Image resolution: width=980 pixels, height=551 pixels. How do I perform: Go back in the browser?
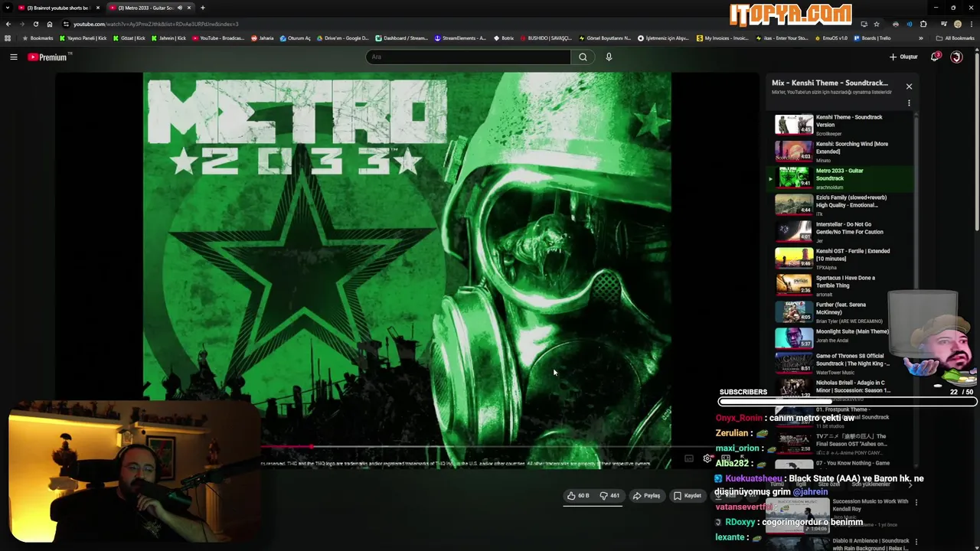click(x=8, y=24)
